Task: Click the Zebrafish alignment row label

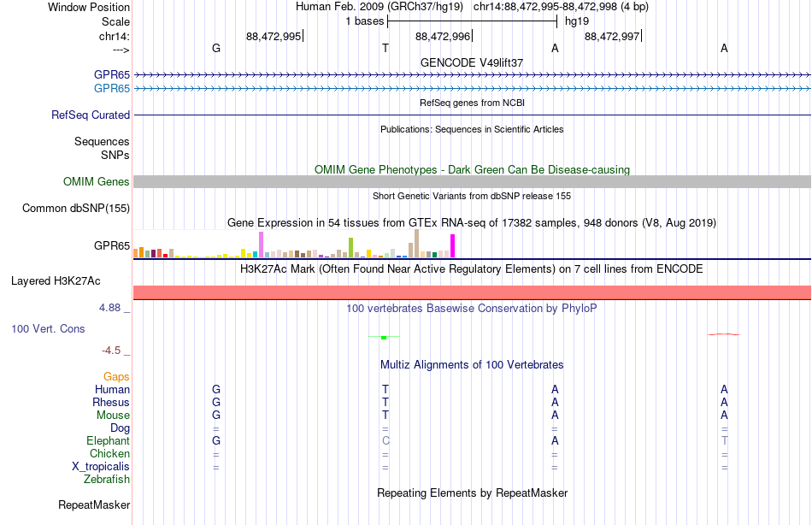Action: click(107, 479)
